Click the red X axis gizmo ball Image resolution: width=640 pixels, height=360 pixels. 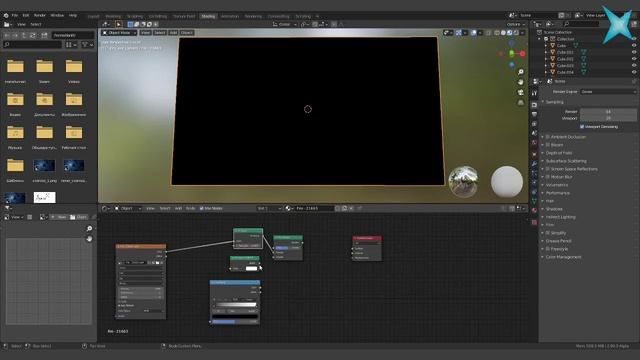(x=522, y=53)
